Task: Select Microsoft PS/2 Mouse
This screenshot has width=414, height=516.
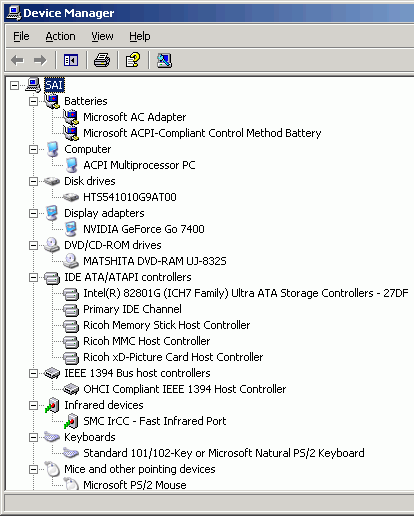Action: tap(135, 485)
